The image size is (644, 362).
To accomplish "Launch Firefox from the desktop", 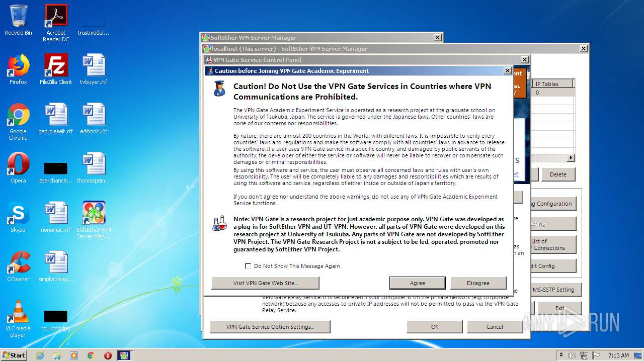I will click(18, 69).
